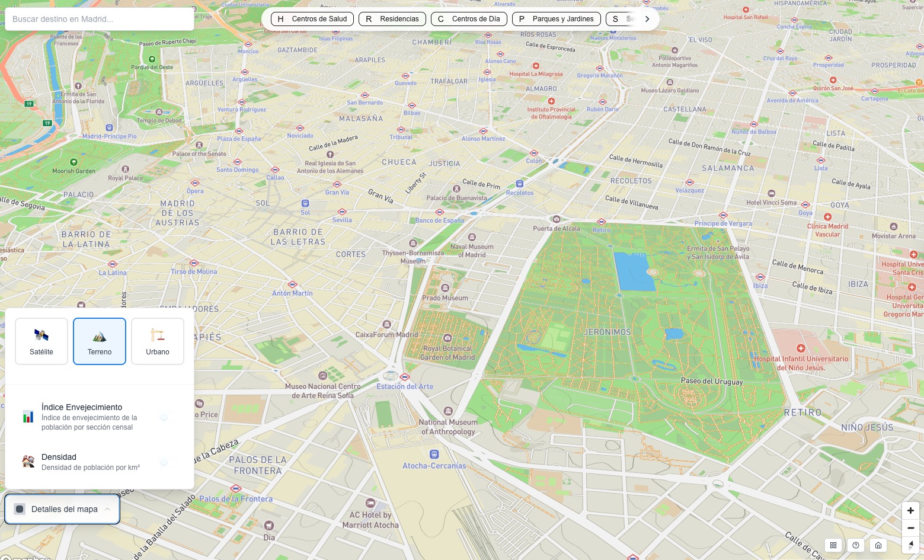Viewport: 924px width, 560px height.
Task: Select the Satélite map style
Action: [41, 341]
